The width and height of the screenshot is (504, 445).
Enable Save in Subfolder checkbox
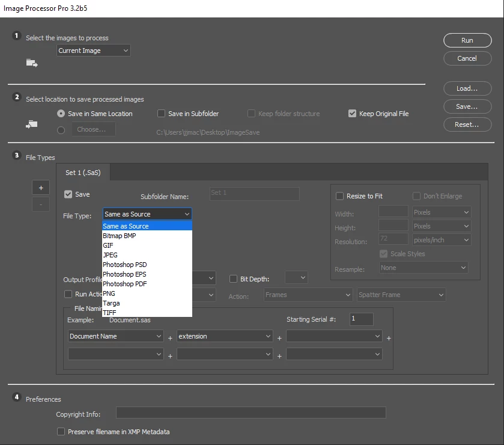point(161,114)
